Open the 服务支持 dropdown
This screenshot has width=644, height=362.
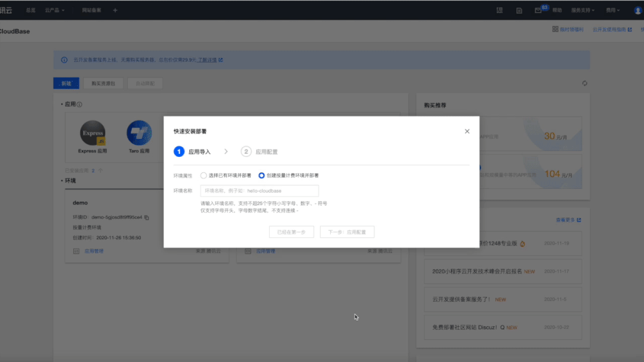point(580,10)
